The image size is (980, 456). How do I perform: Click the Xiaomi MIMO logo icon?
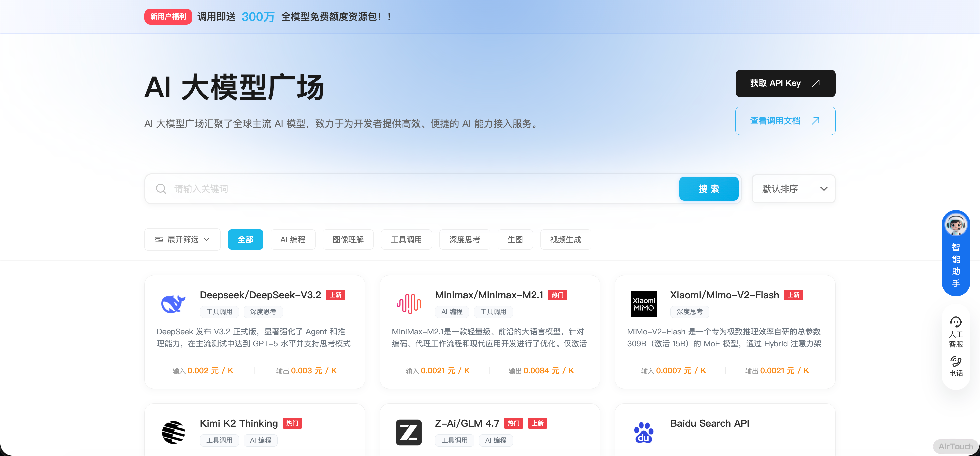click(x=643, y=304)
